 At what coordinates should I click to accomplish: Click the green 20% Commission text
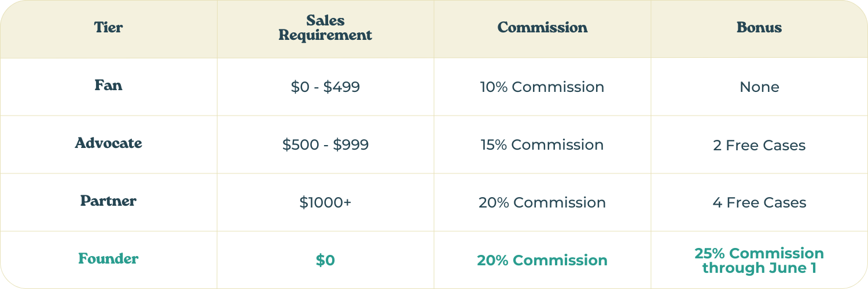click(x=542, y=260)
